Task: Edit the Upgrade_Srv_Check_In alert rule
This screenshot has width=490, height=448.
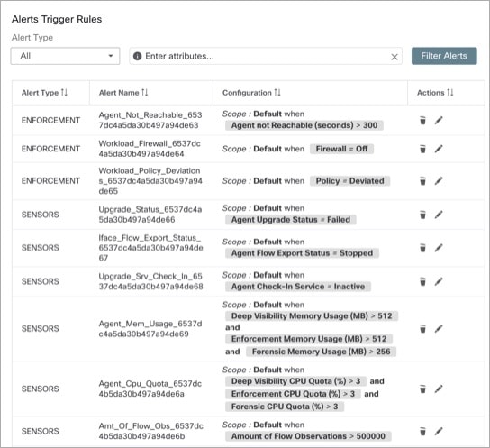Action: click(x=439, y=281)
